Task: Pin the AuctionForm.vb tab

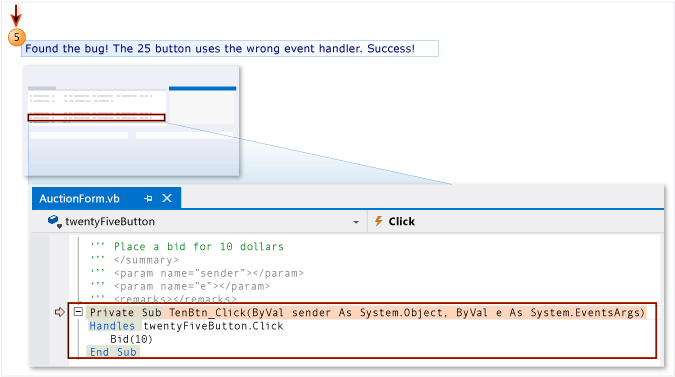Action: coord(148,198)
